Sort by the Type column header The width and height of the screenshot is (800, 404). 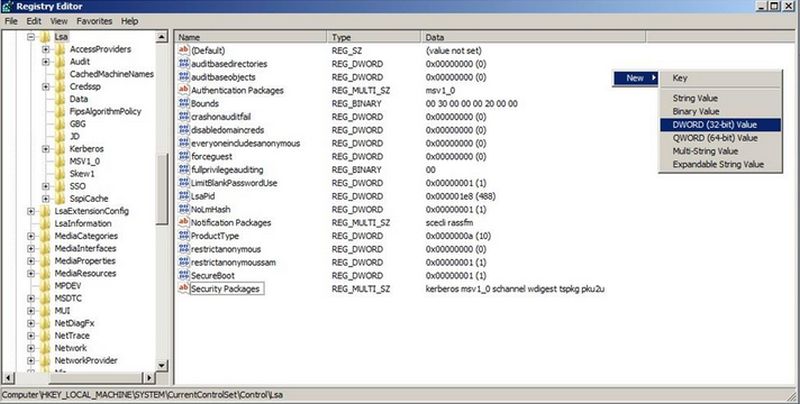[x=374, y=37]
